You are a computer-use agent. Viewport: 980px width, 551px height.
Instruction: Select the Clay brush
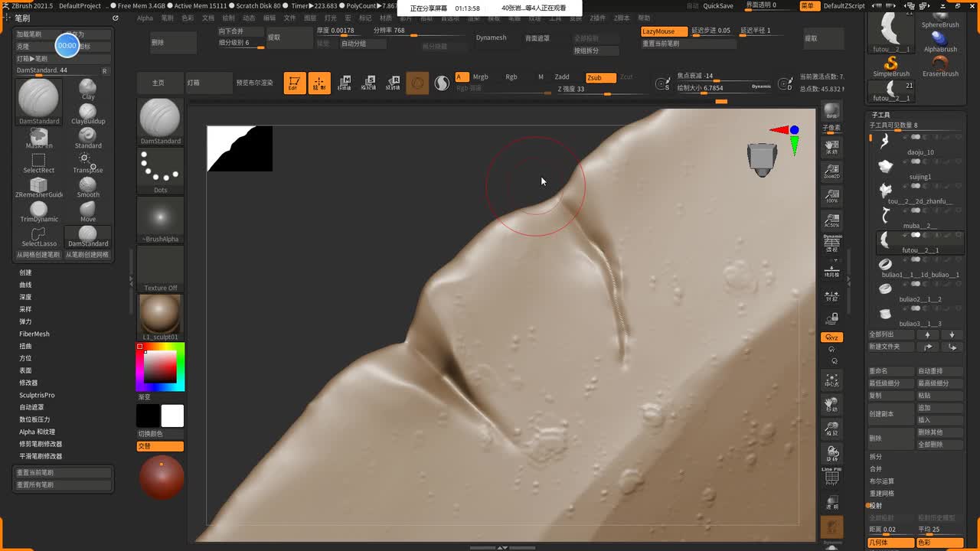click(x=88, y=89)
